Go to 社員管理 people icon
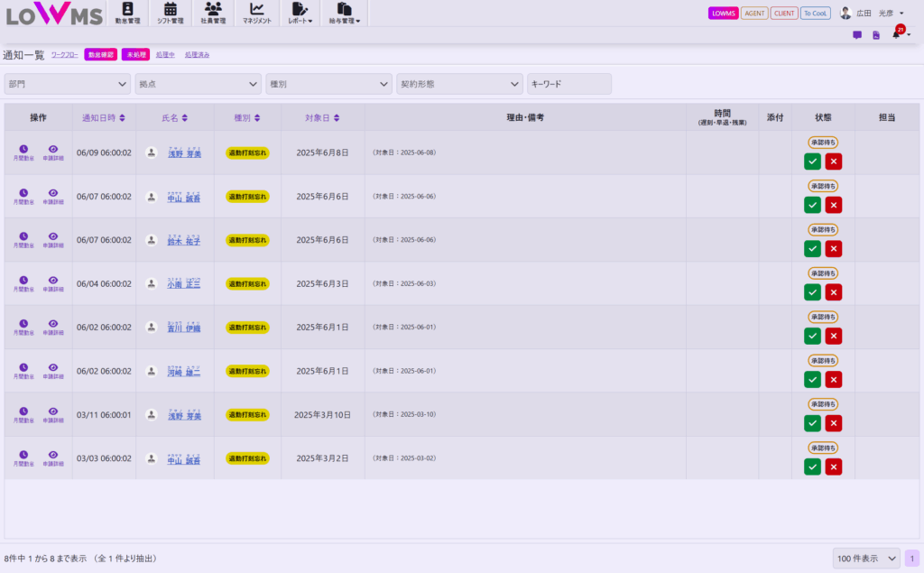Image resolution: width=924 pixels, height=573 pixels. point(214,13)
